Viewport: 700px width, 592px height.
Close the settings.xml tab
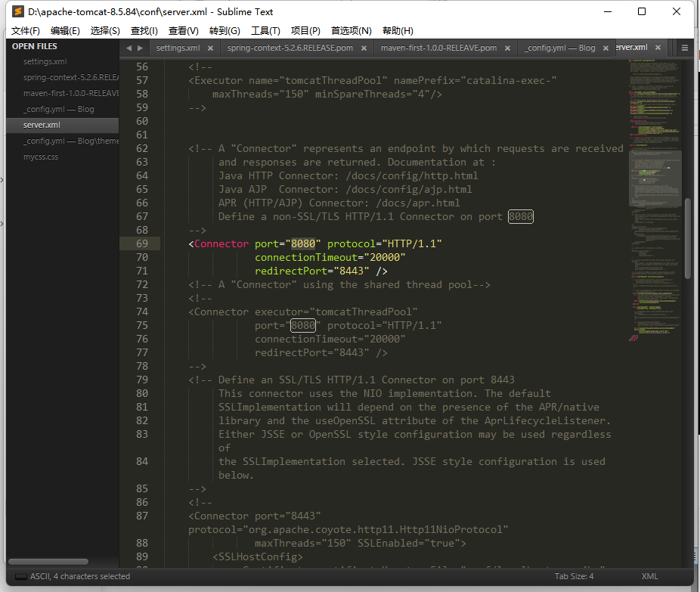point(209,48)
